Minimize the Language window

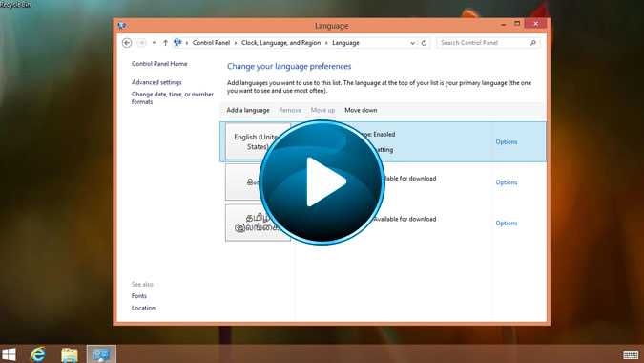coord(503,24)
